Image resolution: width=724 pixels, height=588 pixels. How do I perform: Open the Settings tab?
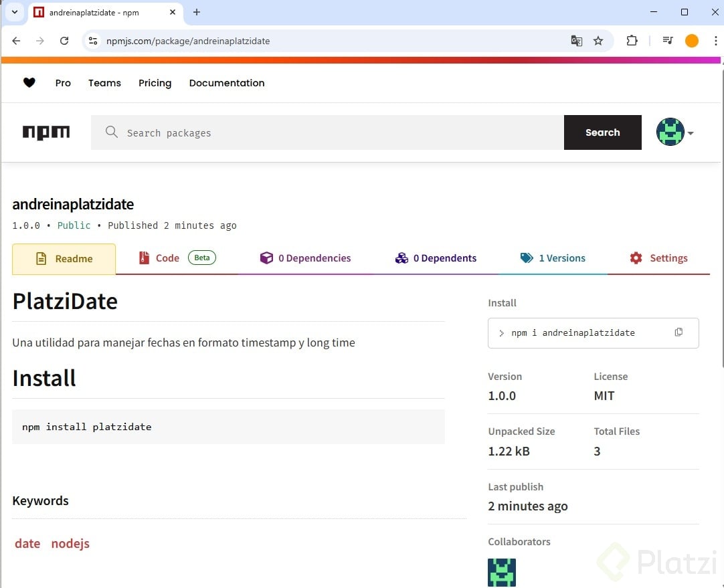658,258
